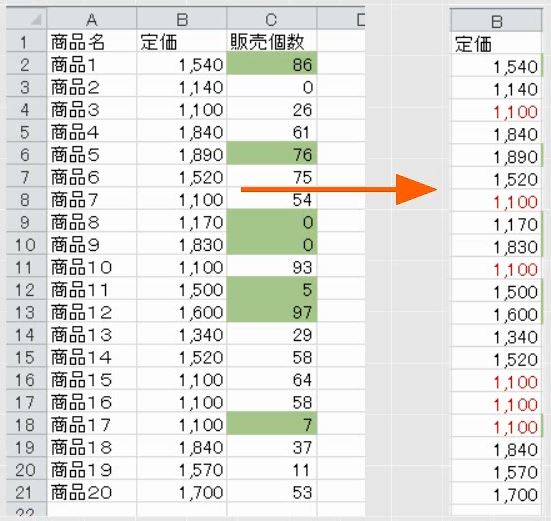Select column A header

pyautogui.click(x=91, y=19)
